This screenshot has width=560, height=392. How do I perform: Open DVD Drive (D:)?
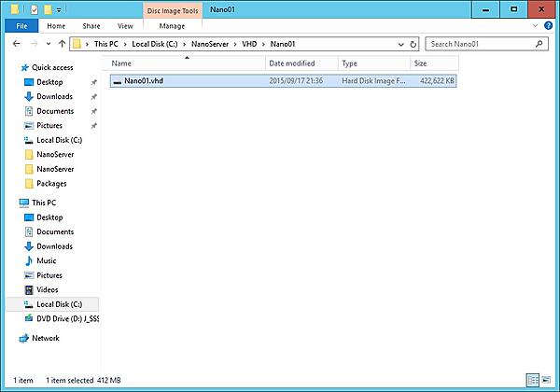(x=67, y=318)
